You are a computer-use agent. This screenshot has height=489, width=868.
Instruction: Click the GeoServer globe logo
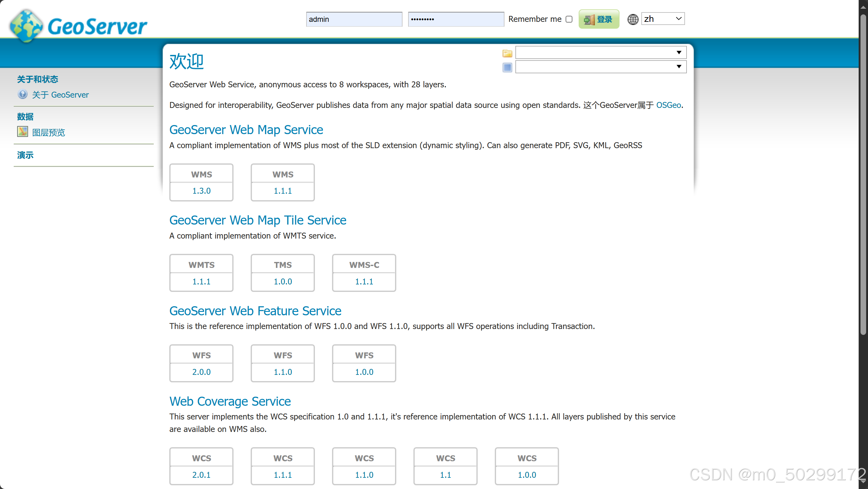coord(26,26)
